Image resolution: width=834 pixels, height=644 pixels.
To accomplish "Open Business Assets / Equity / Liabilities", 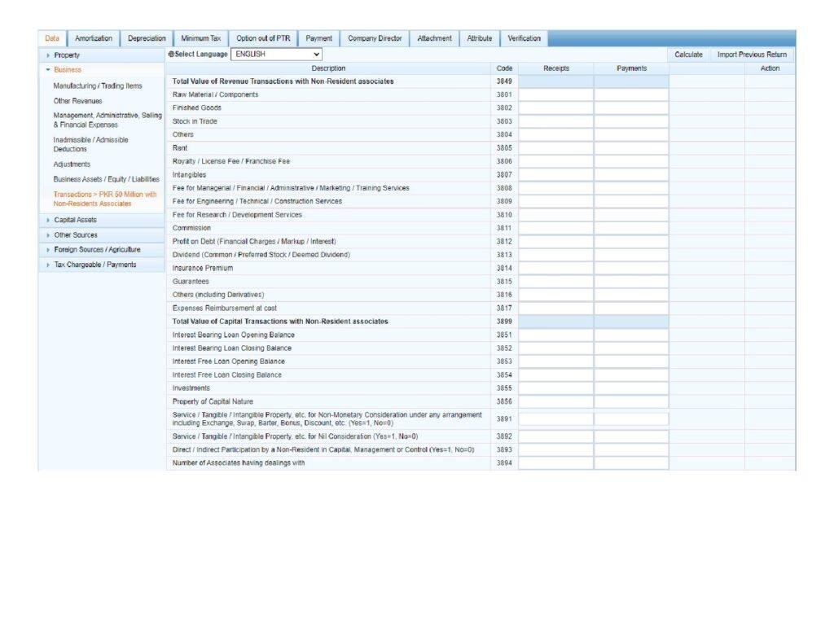I will click(x=106, y=179).
